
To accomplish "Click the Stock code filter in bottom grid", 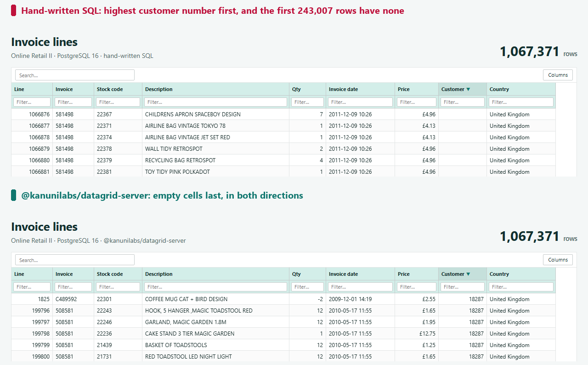I will point(118,287).
